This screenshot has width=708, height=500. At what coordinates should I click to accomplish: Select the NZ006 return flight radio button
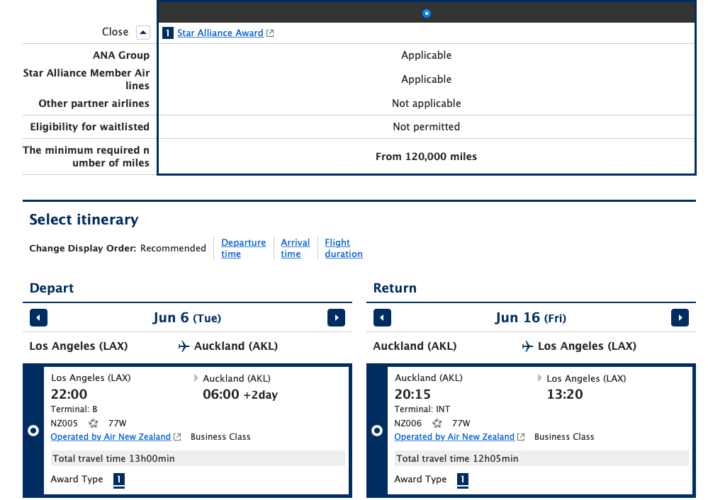(377, 430)
